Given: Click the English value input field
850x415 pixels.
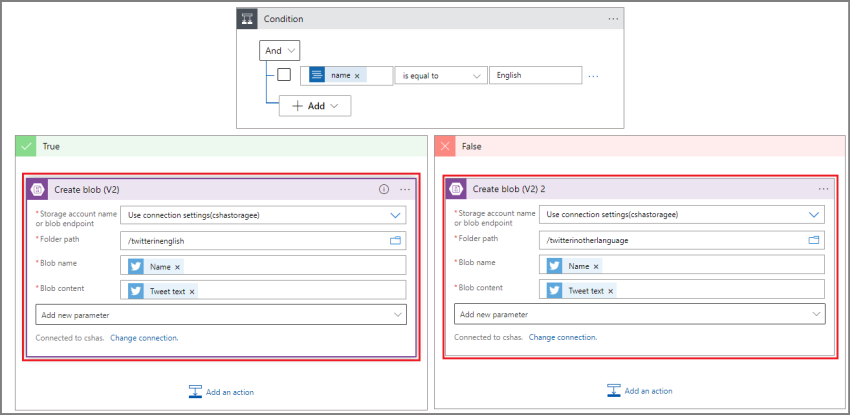Looking at the screenshot, I should 536,75.
